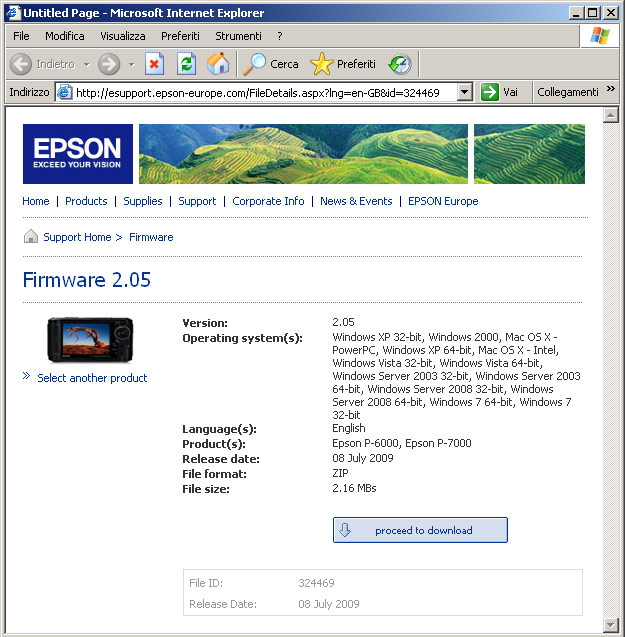Click the 2.16 MBs file size value
Image resolution: width=625 pixels, height=637 pixels.
pos(354,488)
